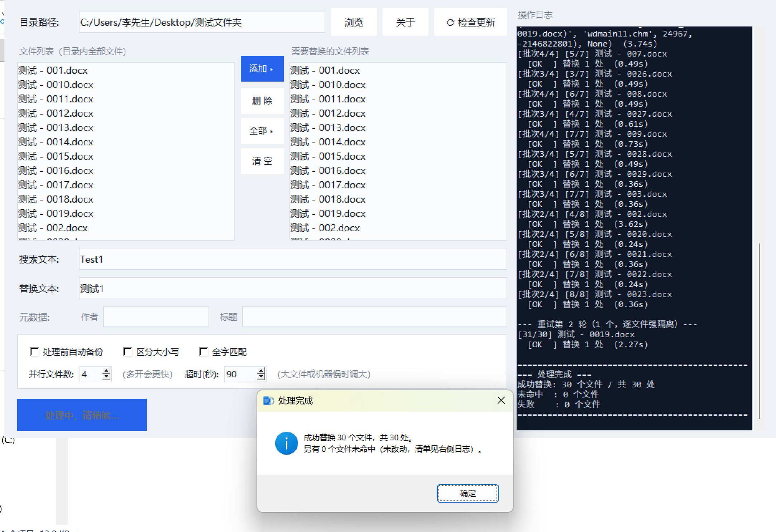Click the 作者 metadata field
The width and height of the screenshot is (776, 532).
click(156, 317)
